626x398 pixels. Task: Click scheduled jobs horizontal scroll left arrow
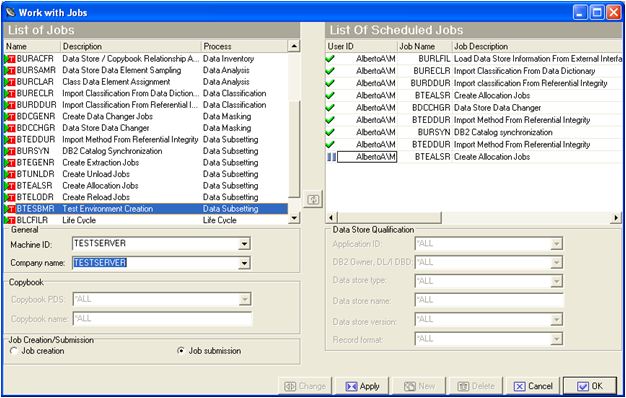(x=331, y=218)
